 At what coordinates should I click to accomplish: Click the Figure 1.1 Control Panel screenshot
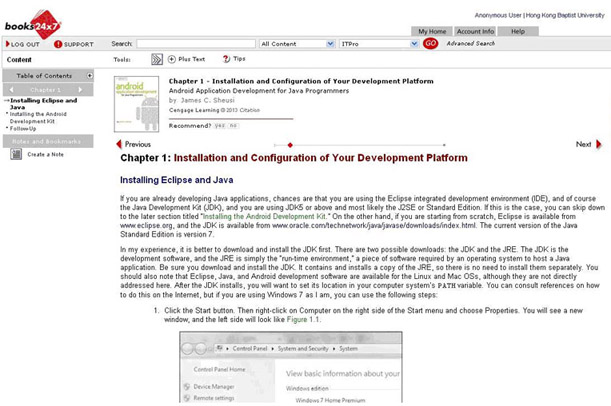[291, 367]
